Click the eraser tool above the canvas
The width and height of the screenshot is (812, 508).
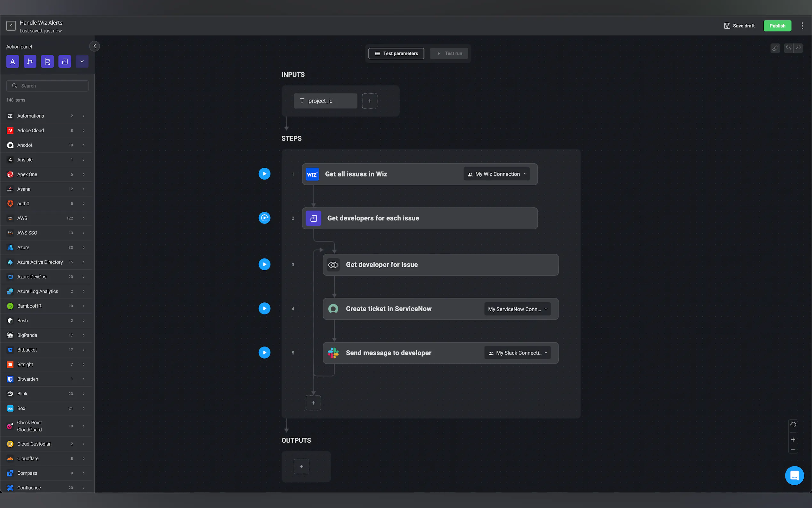point(775,48)
